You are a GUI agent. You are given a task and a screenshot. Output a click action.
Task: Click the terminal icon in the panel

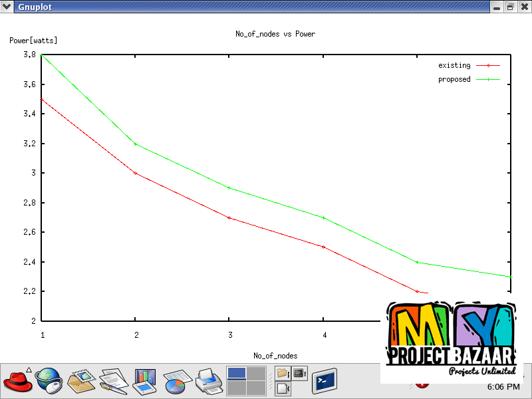click(x=325, y=381)
